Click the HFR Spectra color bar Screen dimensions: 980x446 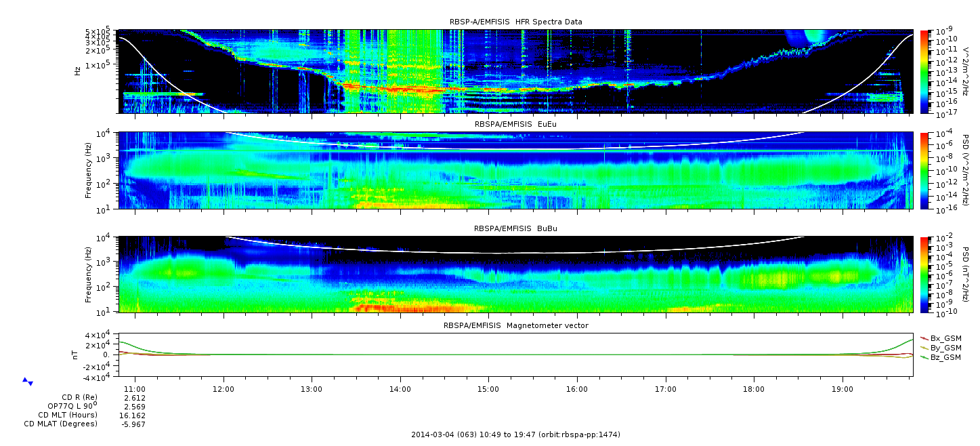(x=924, y=71)
